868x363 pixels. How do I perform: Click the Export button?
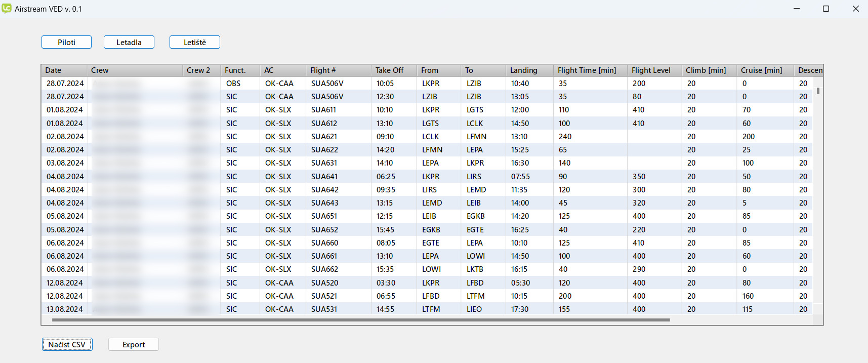tap(134, 345)
